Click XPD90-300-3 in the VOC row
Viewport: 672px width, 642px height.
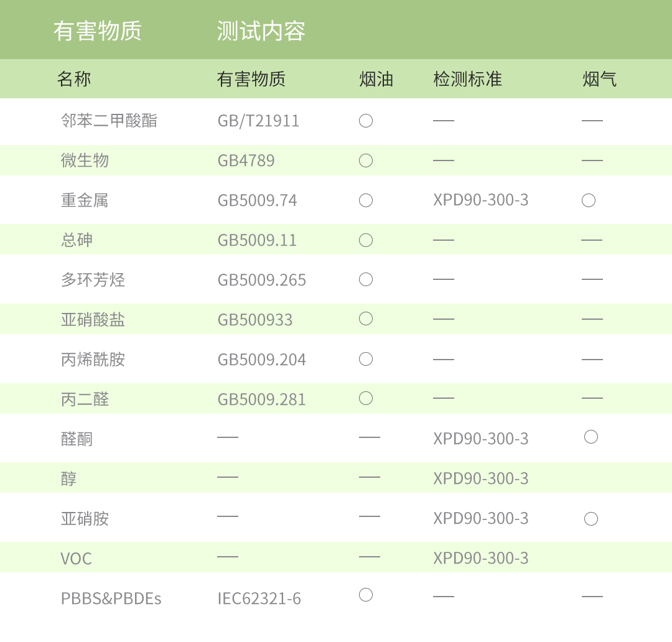point(481,558)
